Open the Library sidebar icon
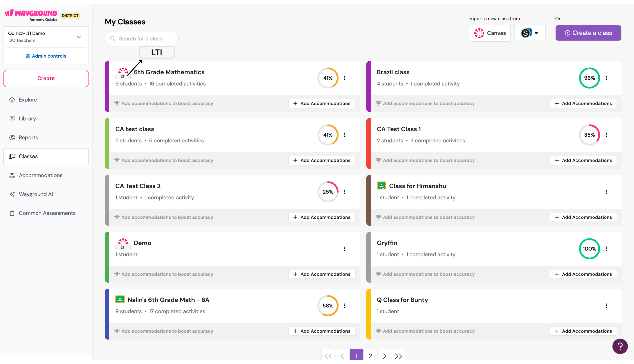The image size is (634, 364). coord(12,119)
